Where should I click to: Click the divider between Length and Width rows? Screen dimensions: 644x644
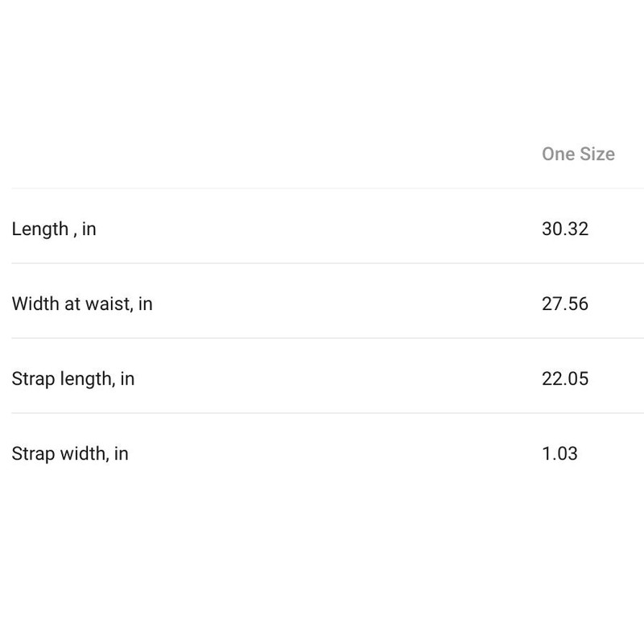click(x=322, y=263)
